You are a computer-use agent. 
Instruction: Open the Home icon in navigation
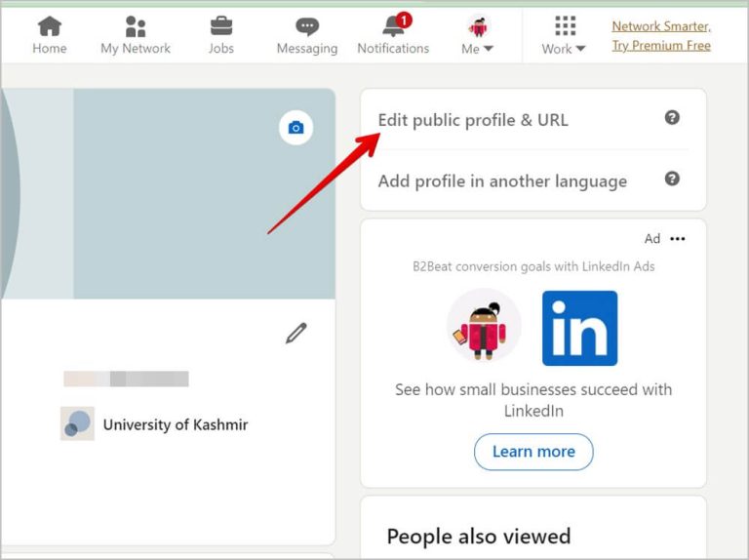(50, 26)
